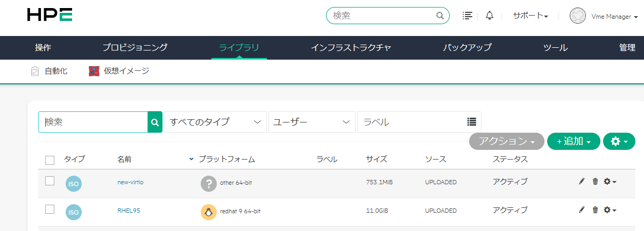Click the green search button beside the filter field
The width and height of the screenshot is (644, 231).
coord(155,122)
